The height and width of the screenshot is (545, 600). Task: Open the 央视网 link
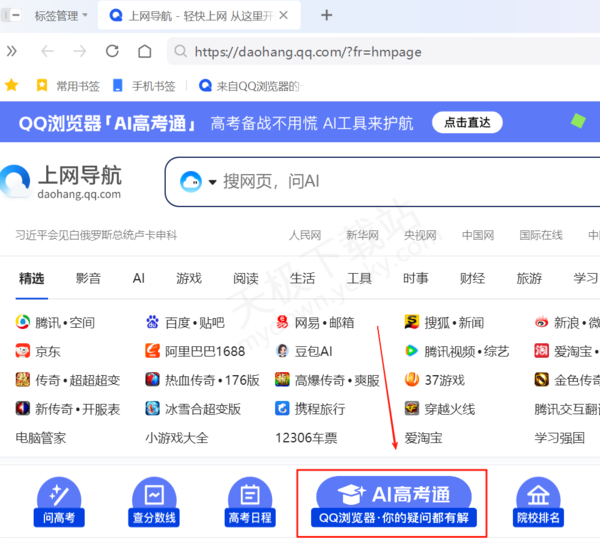(420, 235)
